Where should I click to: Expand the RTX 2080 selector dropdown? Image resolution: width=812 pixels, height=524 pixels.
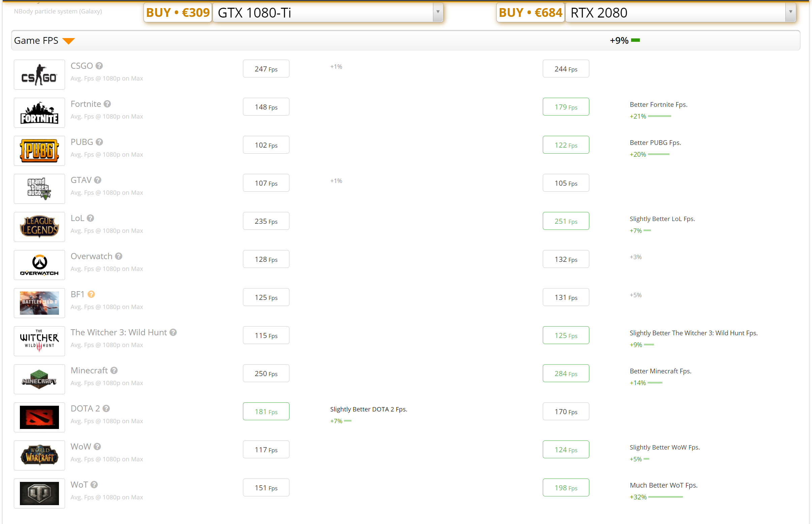790,12
